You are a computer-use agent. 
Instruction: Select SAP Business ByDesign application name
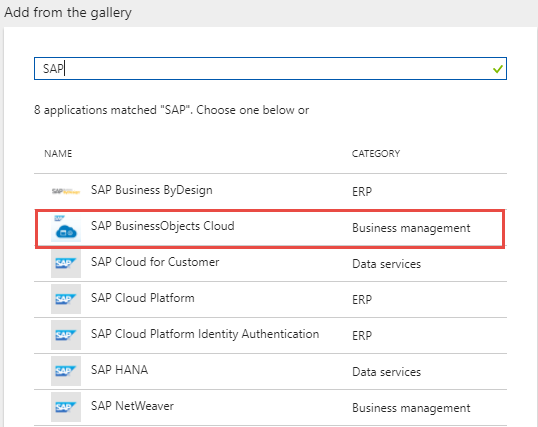[x=152, y=191]
